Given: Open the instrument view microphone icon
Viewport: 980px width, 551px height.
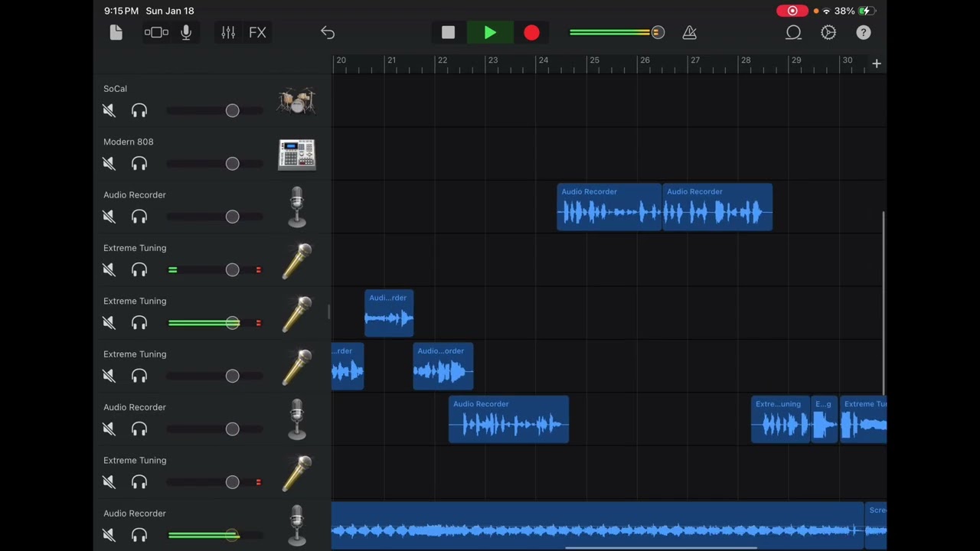Looking at the screenshot, I should tap(186, 32).
